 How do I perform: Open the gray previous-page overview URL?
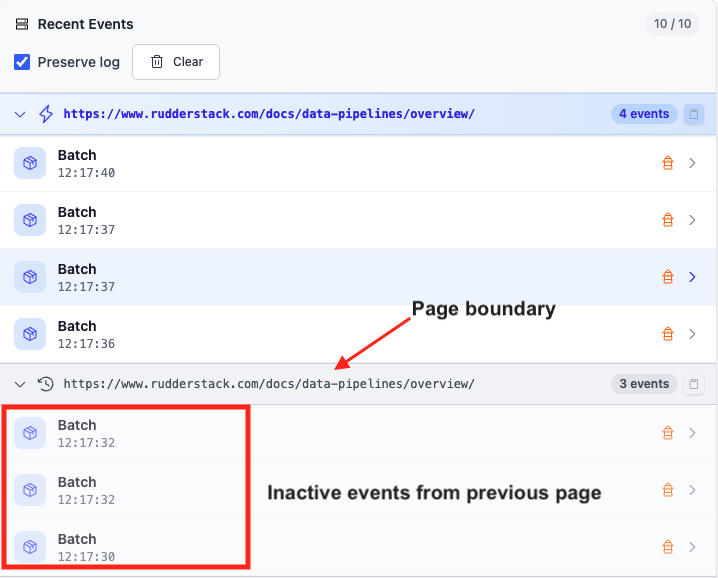coord(269,384)
